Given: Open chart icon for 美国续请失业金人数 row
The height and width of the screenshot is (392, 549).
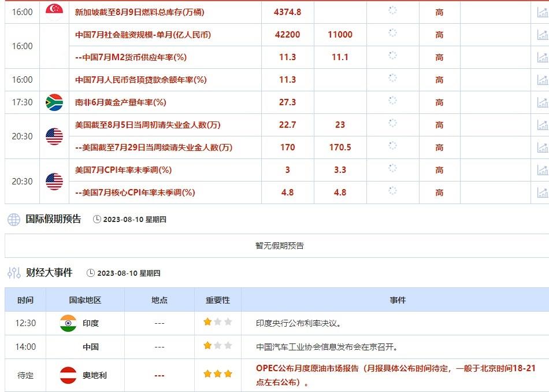Looking at the screenshot, I should (543, 147).
